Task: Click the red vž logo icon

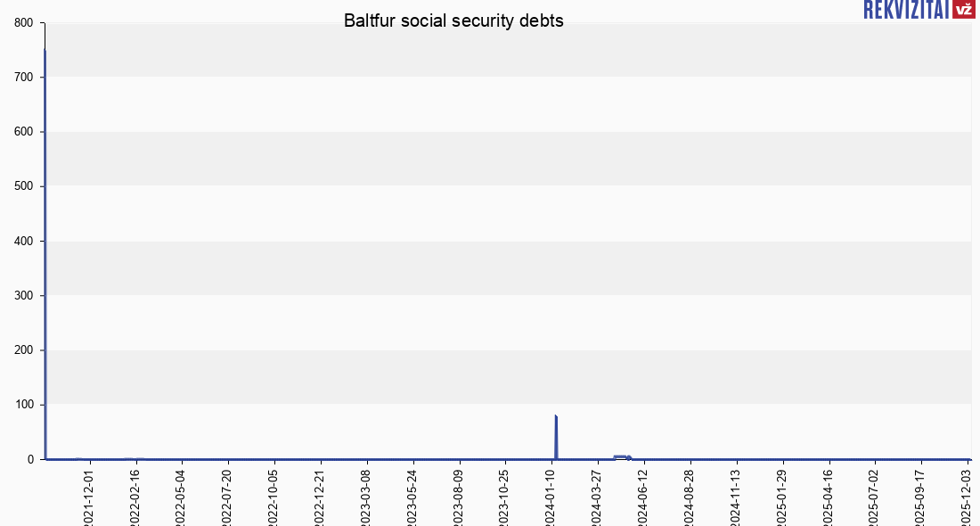Action: pyautogui.click(x=963, y=9)
